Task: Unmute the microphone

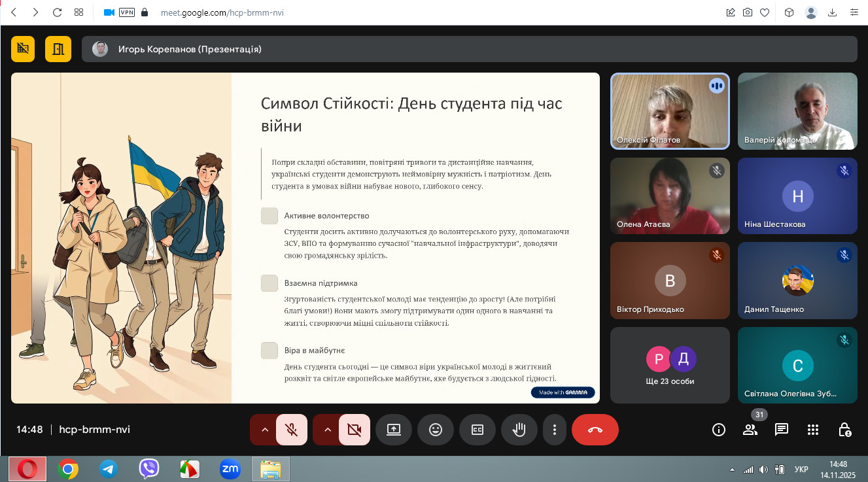Action: click(292, 430)
